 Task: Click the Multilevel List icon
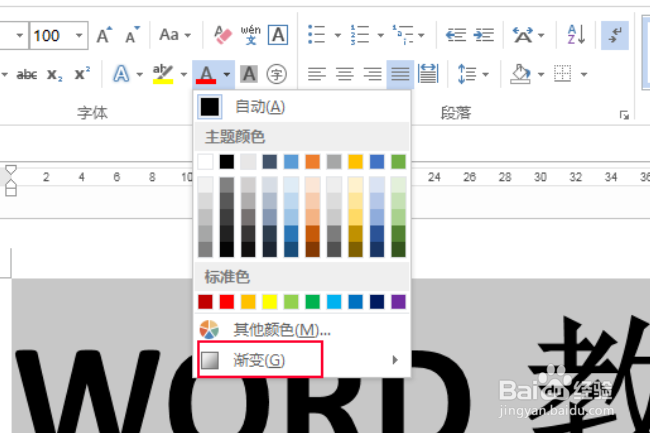point(403,35)
